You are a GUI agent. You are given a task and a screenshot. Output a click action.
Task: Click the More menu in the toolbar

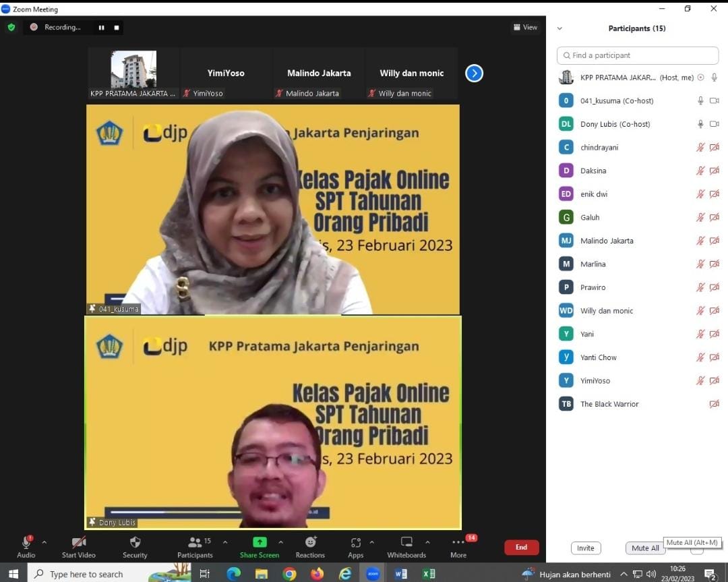(x=458, y=543)
